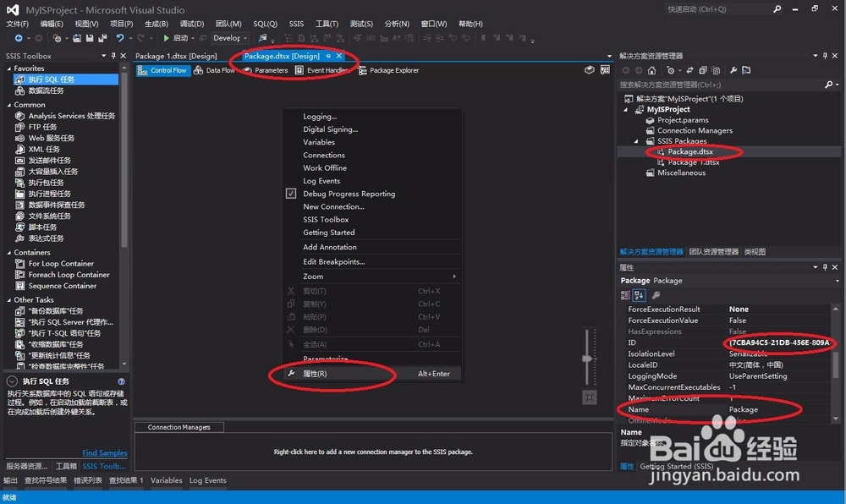Viewport: 846px width, 504px height.
Task: Pin the Package.dtsx design tab
Action: pyautogui.click(x=328, y=56)
